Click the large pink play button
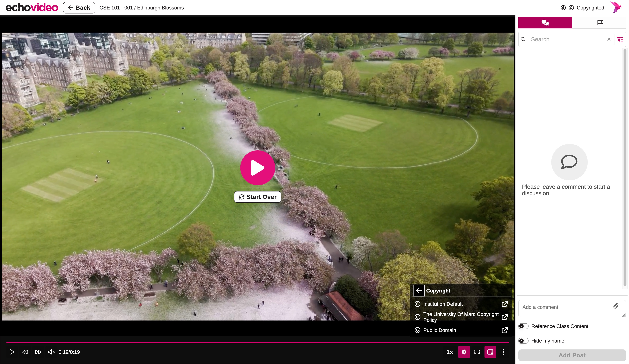 pyautogui.click(x=258, y=168)
